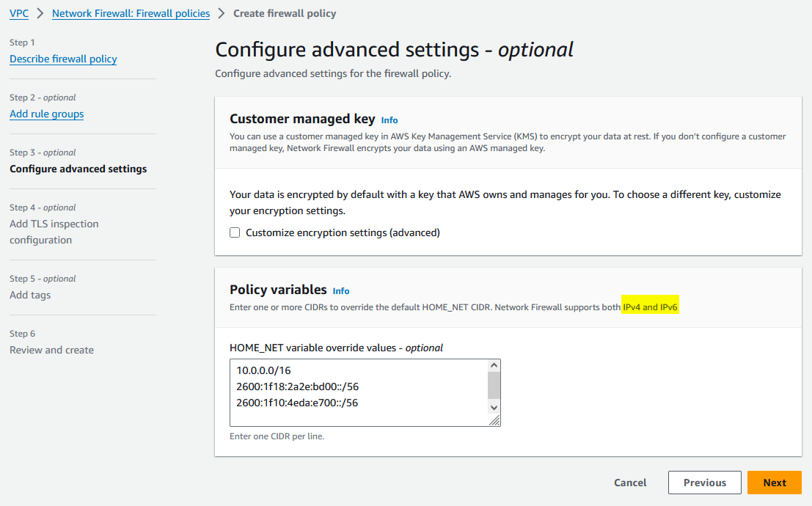The width and height of the screenshot is (812, 506).
Task: Select the Configure advanced settings step label
Action: [x=78, y=169]
